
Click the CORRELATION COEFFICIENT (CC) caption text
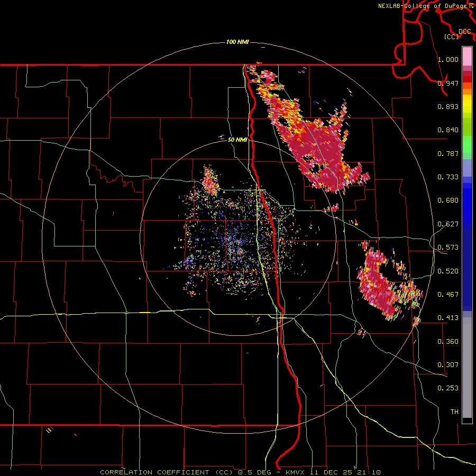(x=167, y=472)
